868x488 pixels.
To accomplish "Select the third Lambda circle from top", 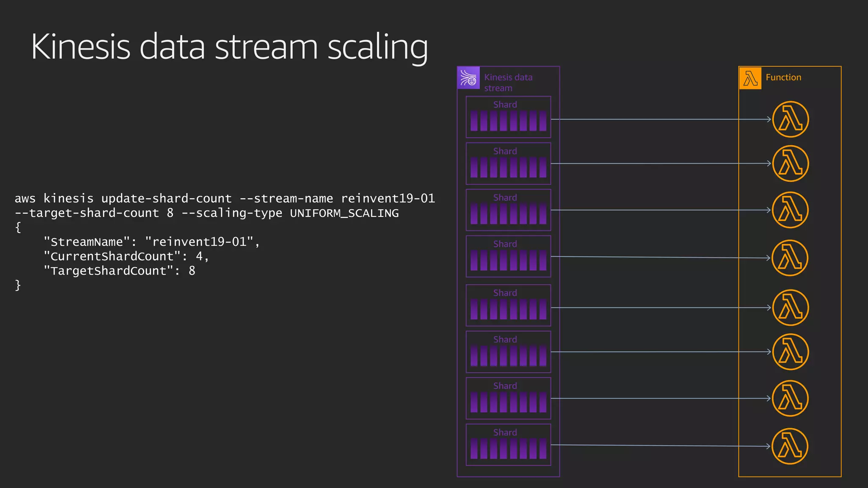I will point(790,210).
